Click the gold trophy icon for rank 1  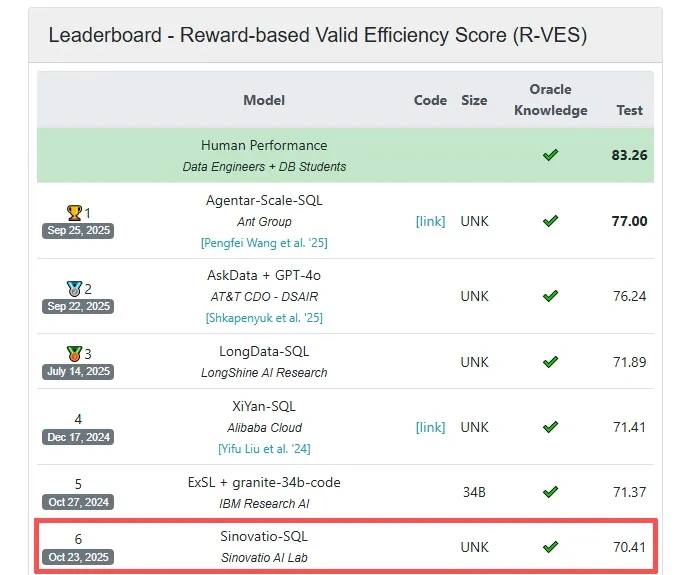tap(73, 212)
